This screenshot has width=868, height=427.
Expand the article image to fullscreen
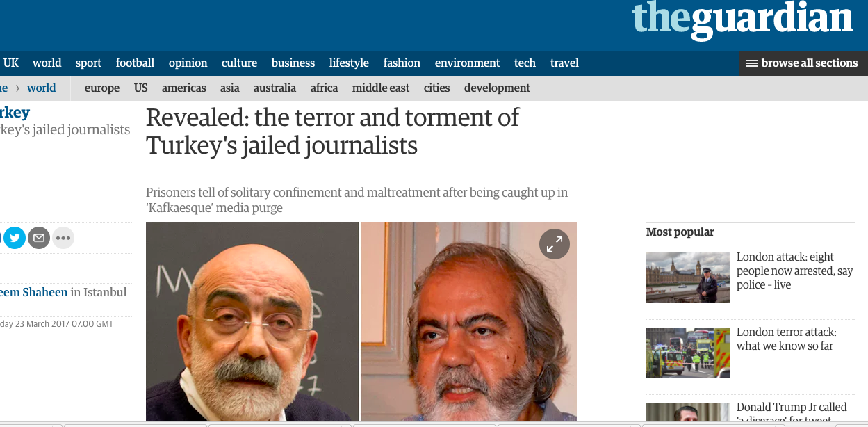click(555, 244)
